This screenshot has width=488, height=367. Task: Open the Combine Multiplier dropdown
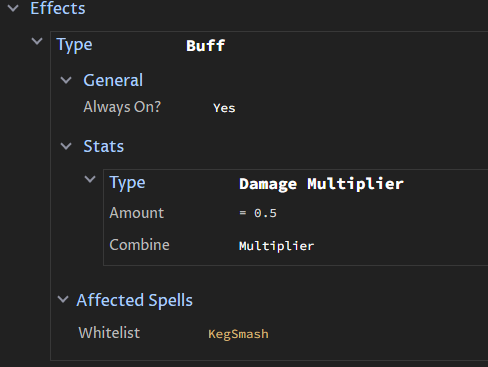pos(276,246)
